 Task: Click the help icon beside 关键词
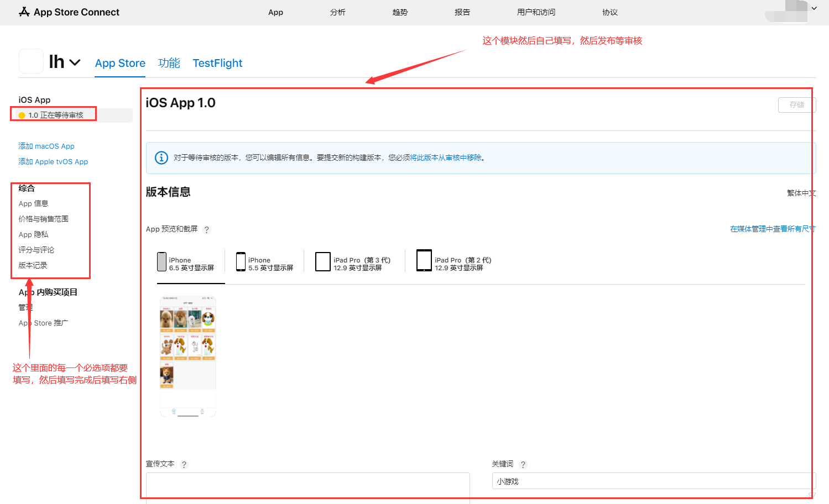click(x=523, y=464)
